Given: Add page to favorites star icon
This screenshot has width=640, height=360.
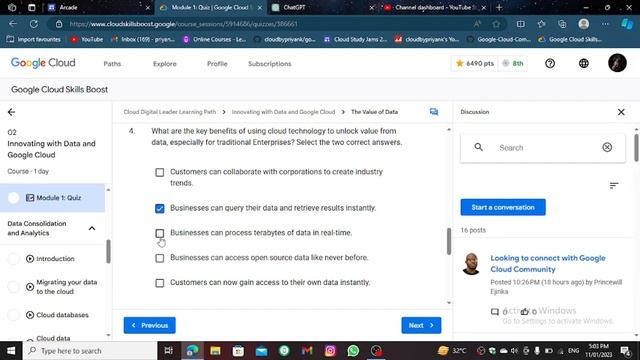Looking at the screenshot, I should pyautogui.click(x=496, y=24).
